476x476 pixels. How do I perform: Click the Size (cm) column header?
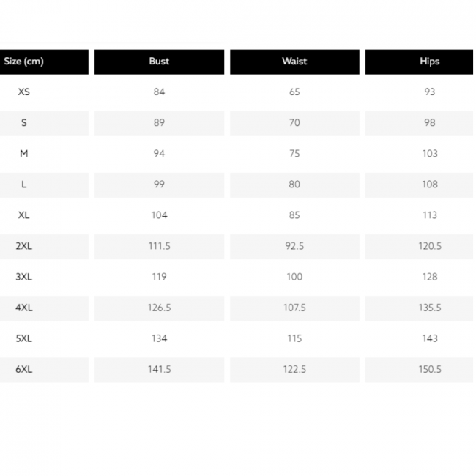(x=23, y=62)
